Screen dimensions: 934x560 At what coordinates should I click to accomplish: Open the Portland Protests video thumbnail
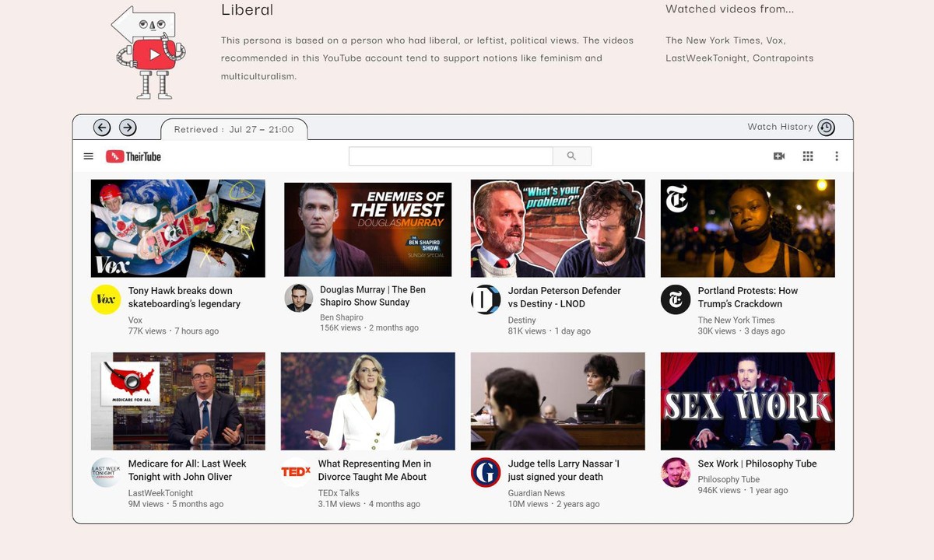(x=748, y=229)
